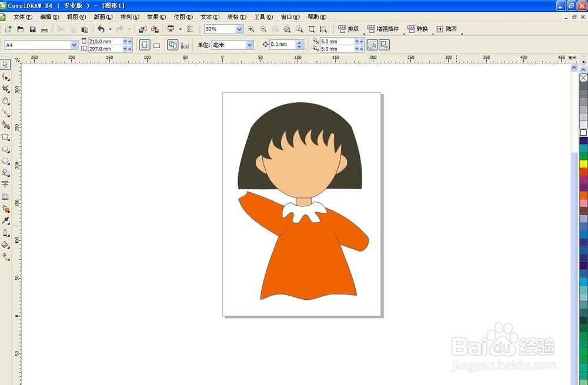Increase the nudge offset 0.1 mm
Image resolution: width=588 pixels, height=385 pixels.
click(x=299, y=42)
